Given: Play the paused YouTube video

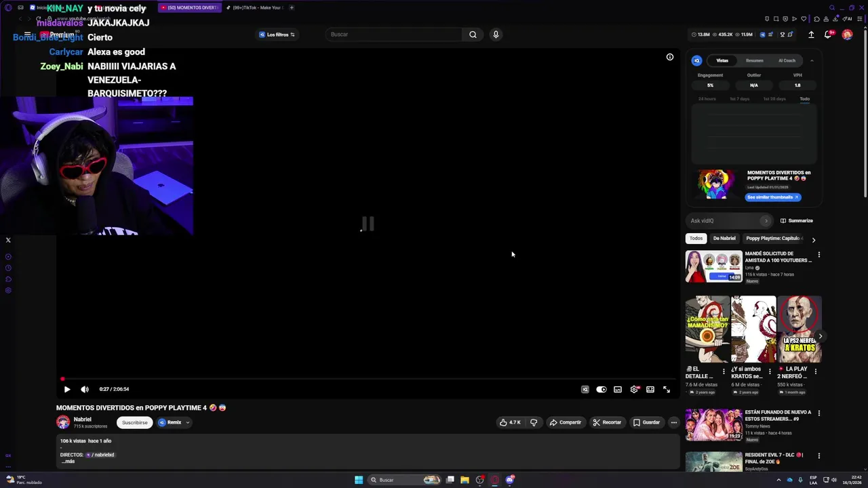Looking at the screenshot, I should pyautogui.click(x=67, y=389).
